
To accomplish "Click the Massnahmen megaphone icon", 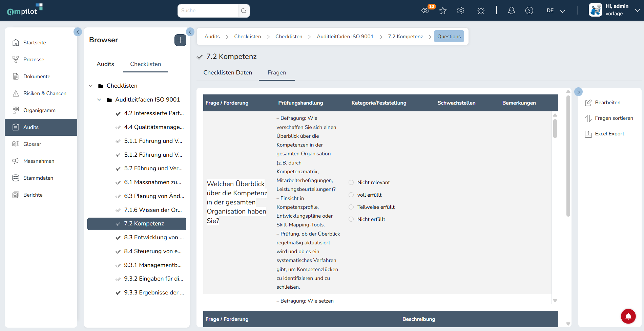I will [x=16, y=161].
